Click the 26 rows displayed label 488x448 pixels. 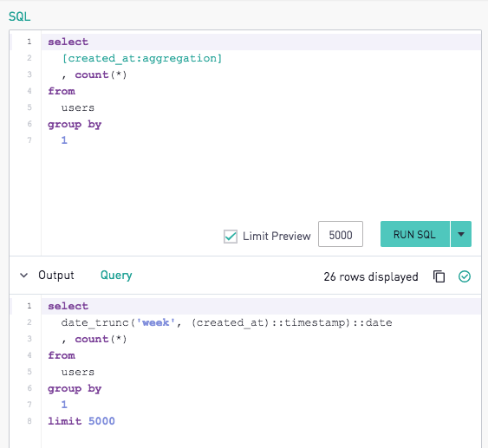(x=371, y=276)
